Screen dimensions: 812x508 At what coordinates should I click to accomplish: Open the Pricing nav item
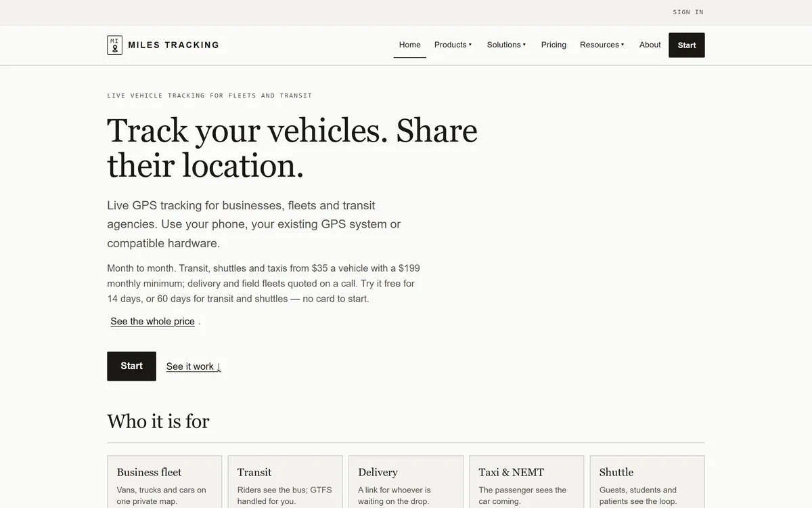point(554,45)
